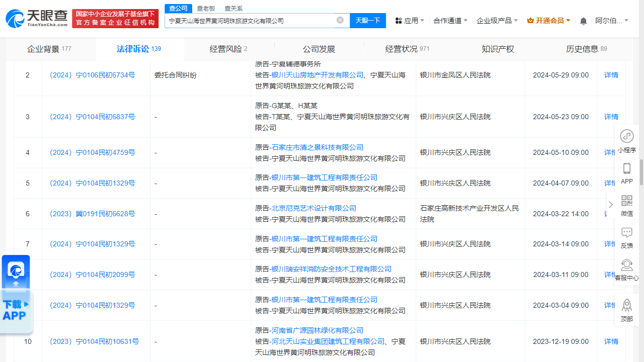Switch to the 查关系 search tab
This screenshot has width=644, height=362.
233,8
